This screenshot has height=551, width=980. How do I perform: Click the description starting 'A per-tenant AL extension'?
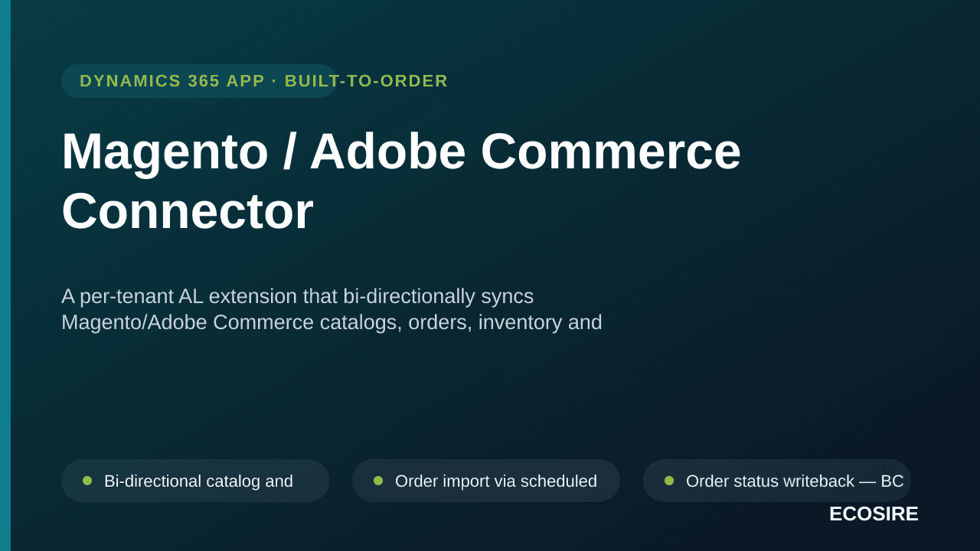[x=332, y=309]
